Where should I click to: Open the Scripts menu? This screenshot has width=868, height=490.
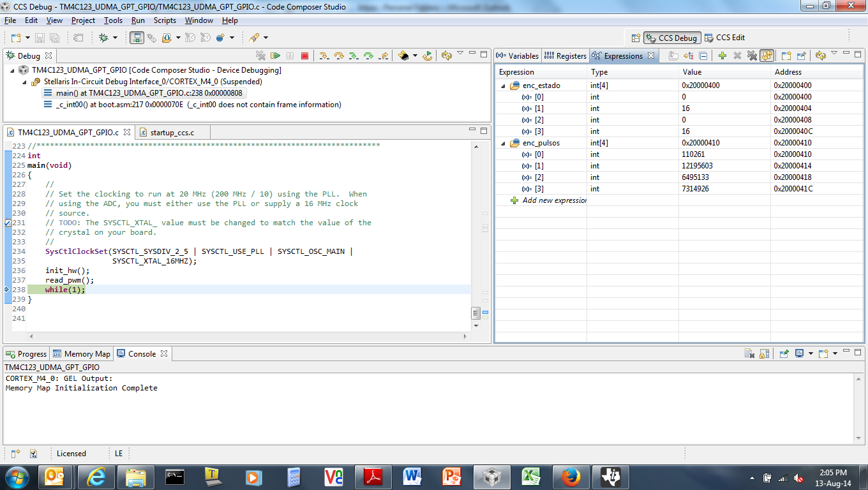[165, 20]
